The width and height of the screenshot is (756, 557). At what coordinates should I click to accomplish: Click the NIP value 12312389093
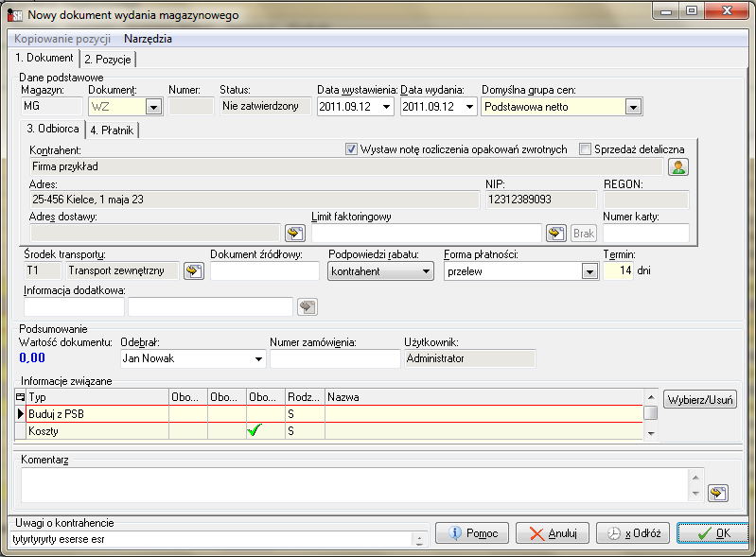pos(541,200)
